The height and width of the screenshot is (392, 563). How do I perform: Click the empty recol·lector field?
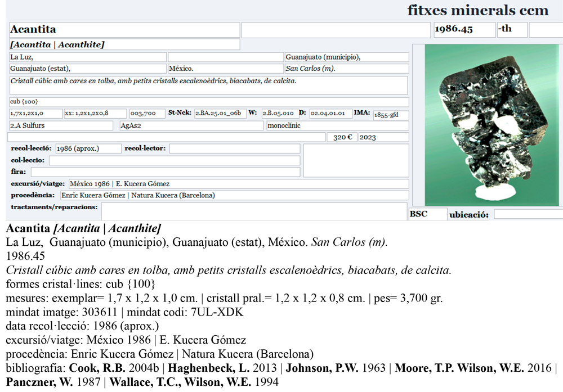coord(234,148)
